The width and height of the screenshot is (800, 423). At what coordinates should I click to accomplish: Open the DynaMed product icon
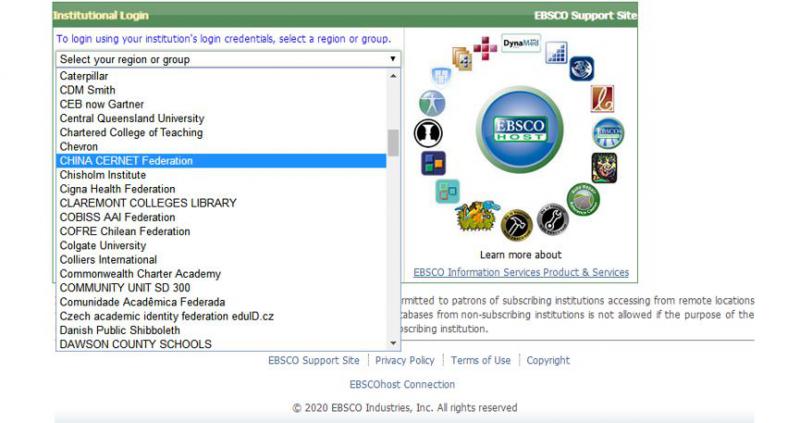(521, 43)
